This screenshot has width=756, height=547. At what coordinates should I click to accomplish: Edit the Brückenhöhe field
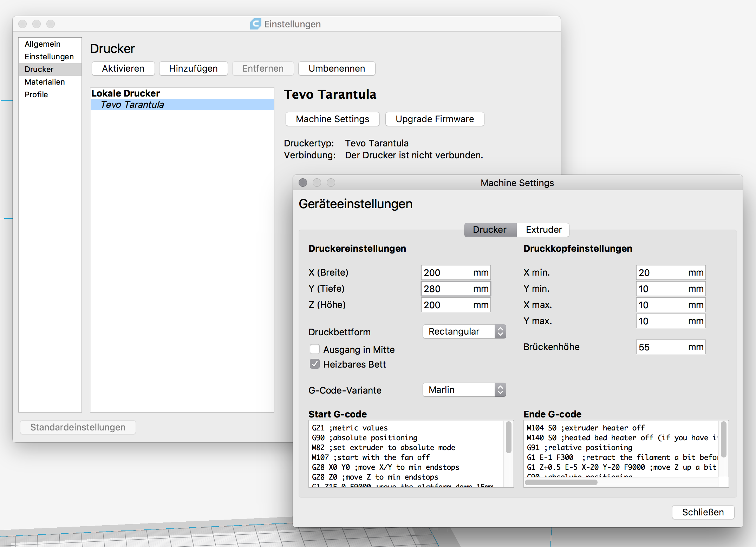671,347
